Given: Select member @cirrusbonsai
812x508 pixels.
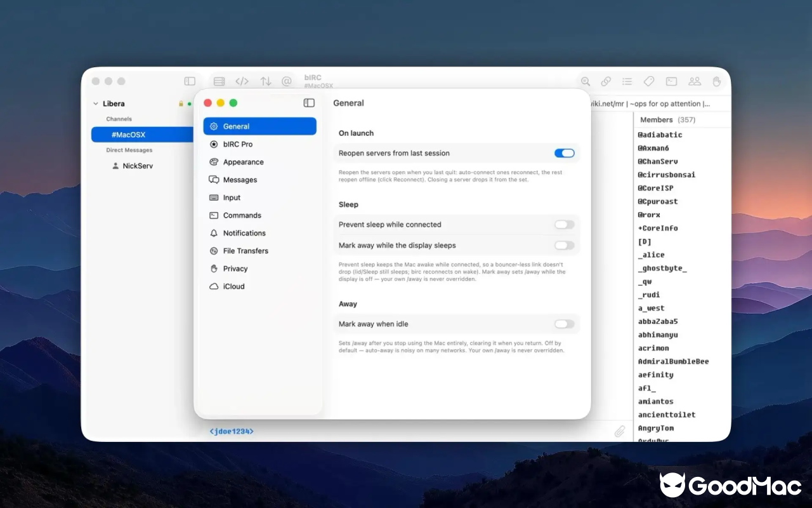Looking at the screenshot, I should tap(666, 175).
